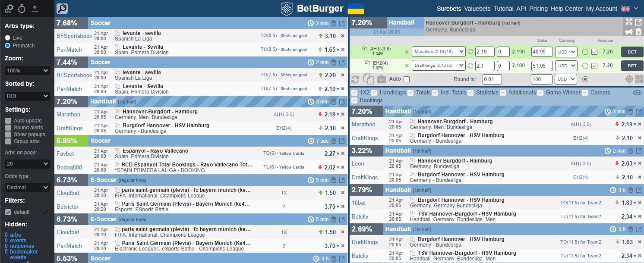Click the stopwatch timer icon
The width and height of the screenshot is (644, 263).
pyautogui.click(x=22, y=8)
